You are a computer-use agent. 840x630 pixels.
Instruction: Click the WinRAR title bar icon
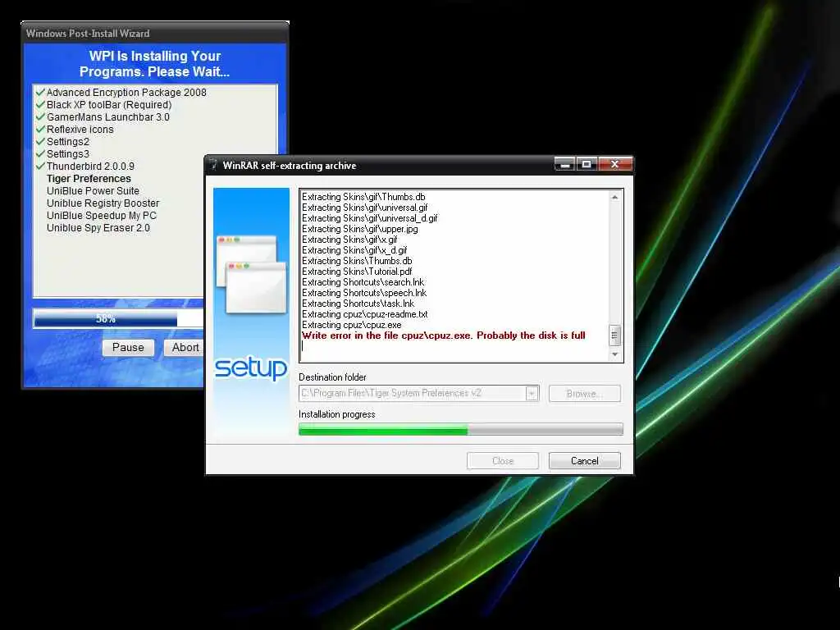212,165
